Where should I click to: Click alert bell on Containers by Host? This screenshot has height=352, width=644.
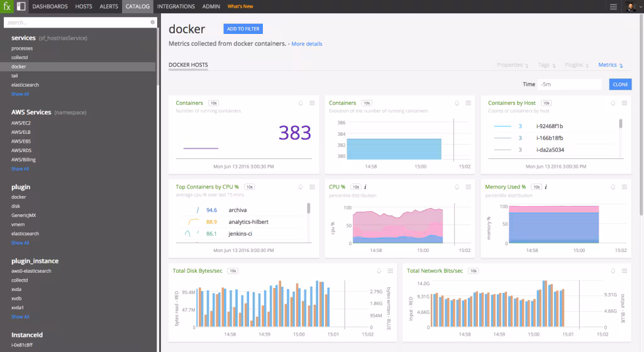click(x=613, y=103)
